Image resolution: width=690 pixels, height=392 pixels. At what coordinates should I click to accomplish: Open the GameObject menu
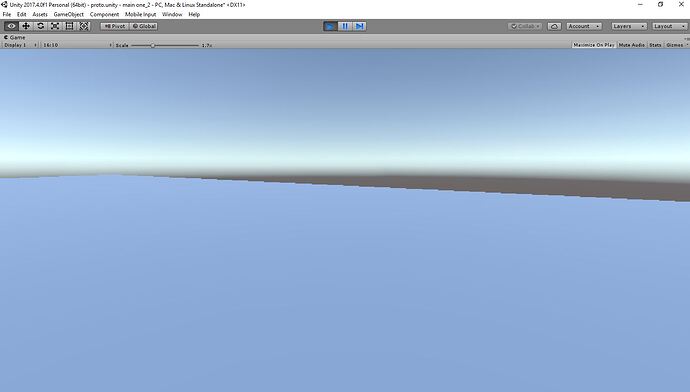[68, 15]
